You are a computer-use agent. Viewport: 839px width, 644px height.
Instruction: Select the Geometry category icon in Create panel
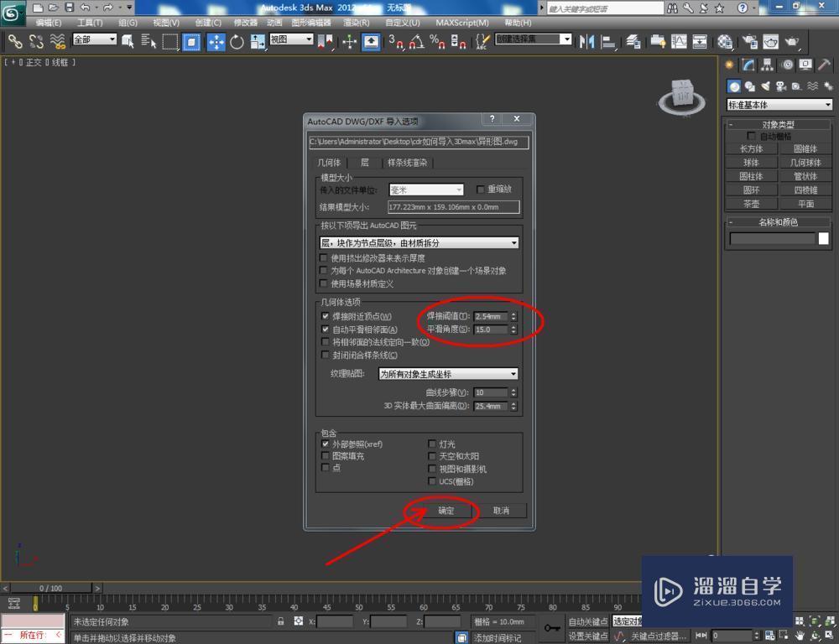pyautogui.click(x=734, y=86)
